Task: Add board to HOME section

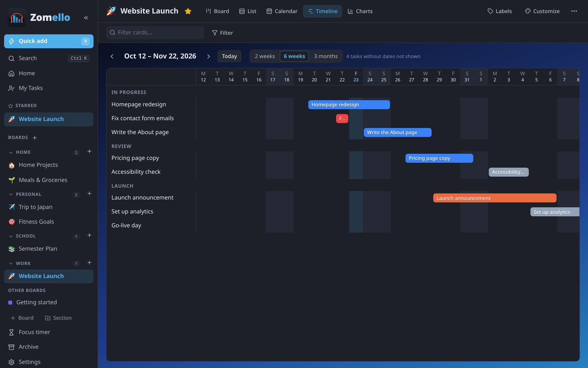Action: click(89, 152)
